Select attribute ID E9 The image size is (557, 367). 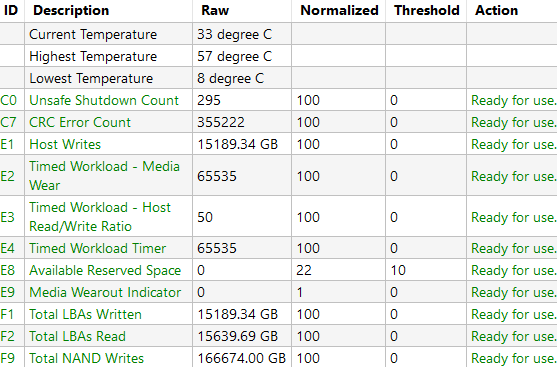(7, 292)
